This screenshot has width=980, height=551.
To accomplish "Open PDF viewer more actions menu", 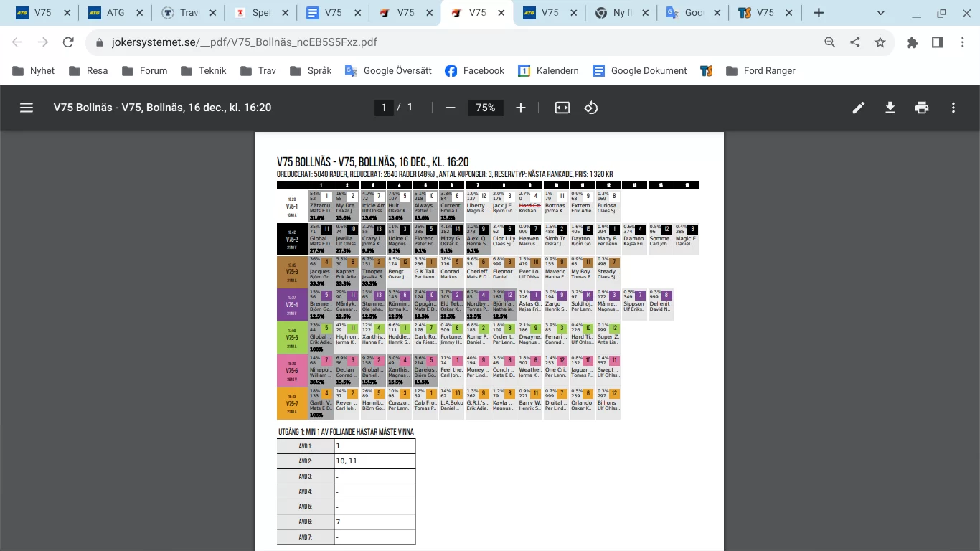I will coord(953,108).
